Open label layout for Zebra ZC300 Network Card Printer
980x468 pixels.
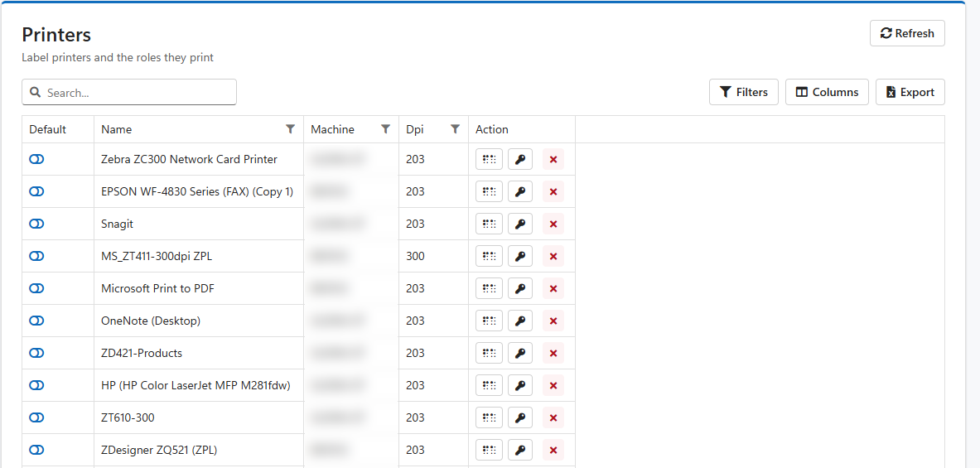[x=489, y=159]
